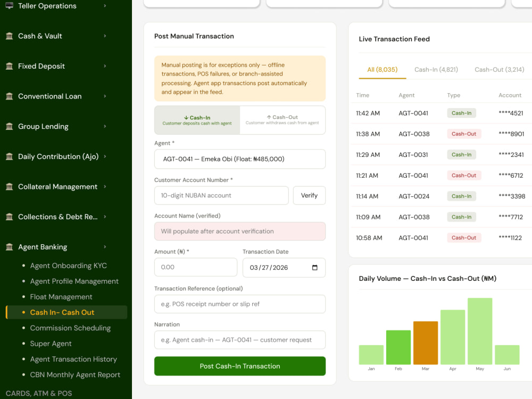Click the bright green Feb bar
The height and width of the screenshot is (399, 532).
[398, 347]
